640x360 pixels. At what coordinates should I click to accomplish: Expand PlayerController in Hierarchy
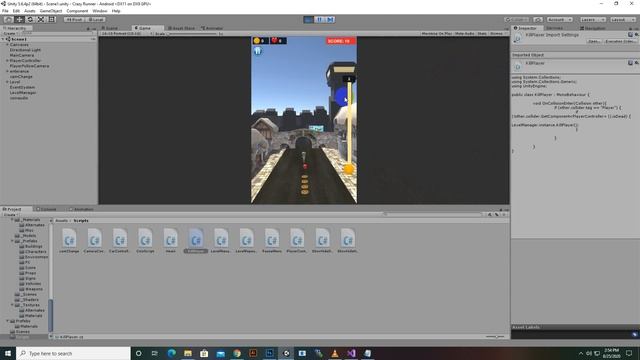[x=7, y=60]
